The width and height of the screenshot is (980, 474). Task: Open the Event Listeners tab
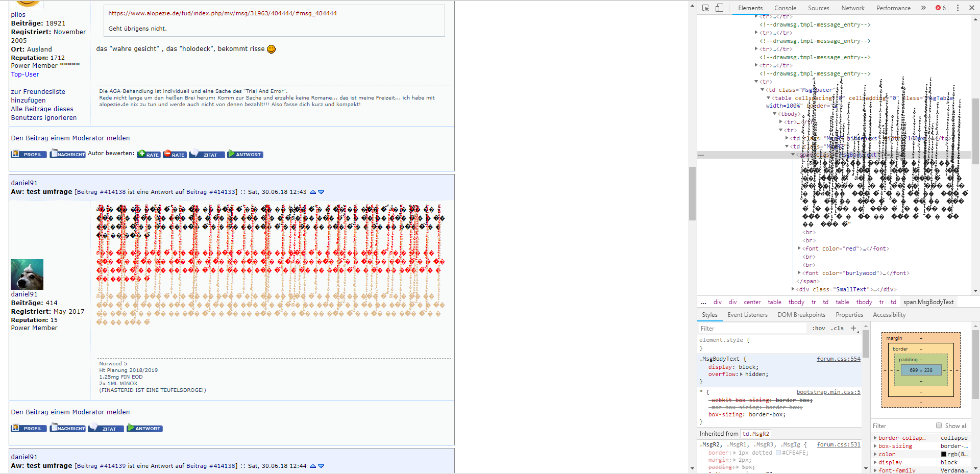[747, 315]
